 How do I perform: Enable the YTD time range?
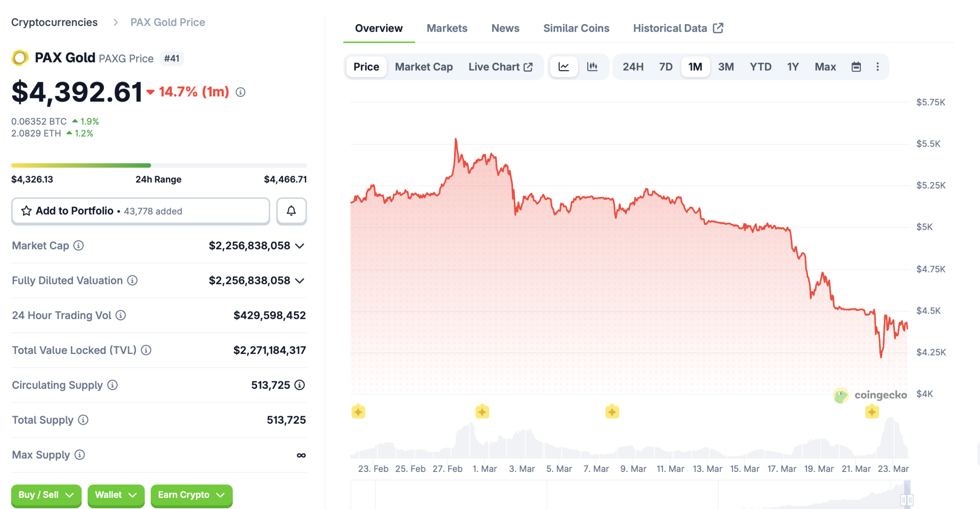[x=761, y=66]
